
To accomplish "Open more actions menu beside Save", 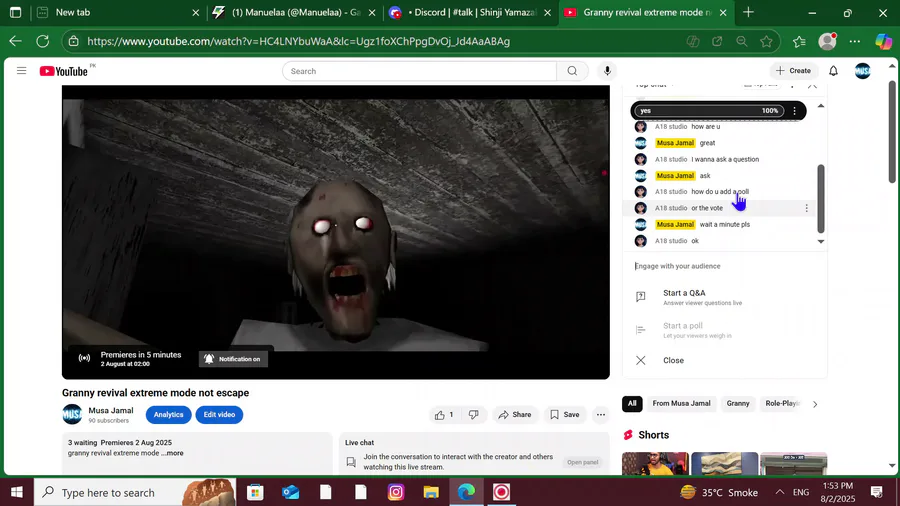I will coord(600,415).
